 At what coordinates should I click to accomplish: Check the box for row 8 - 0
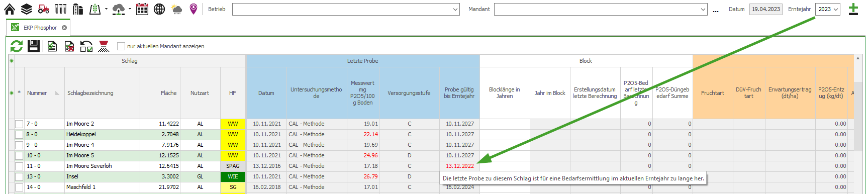coord(19,134)
